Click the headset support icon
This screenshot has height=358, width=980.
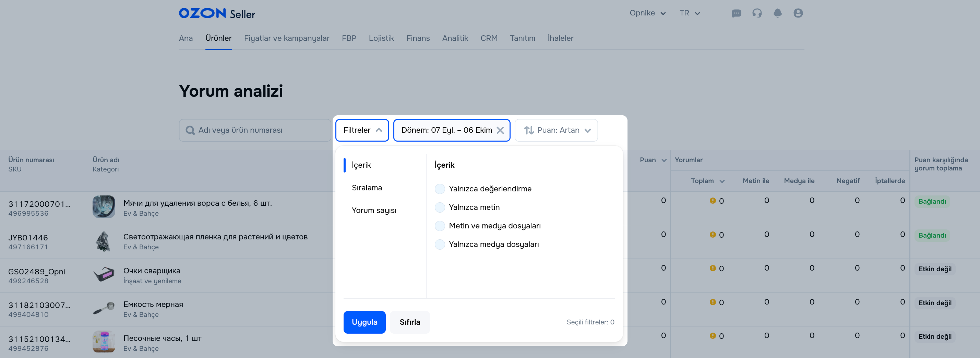(757, 13)
